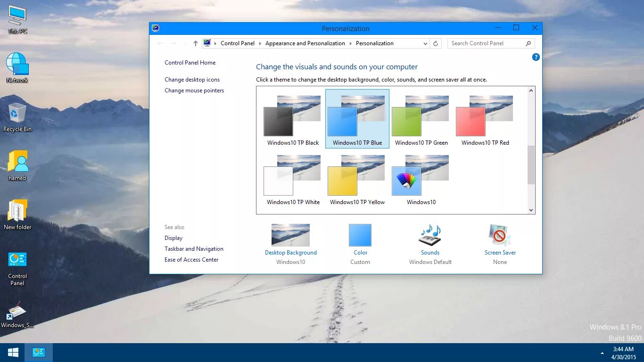Expand root chevron before Control Panel
Screen dimensions: 644x362
215,43
